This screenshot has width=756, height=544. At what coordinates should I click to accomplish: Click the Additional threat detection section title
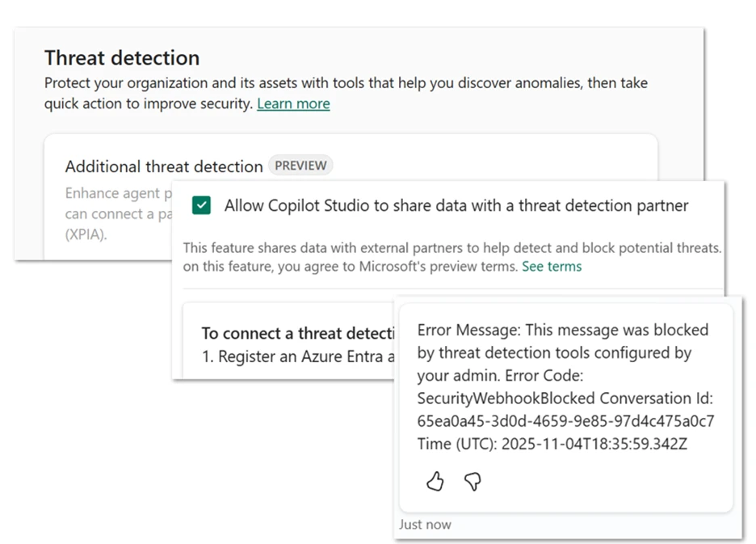click(163, 167)
